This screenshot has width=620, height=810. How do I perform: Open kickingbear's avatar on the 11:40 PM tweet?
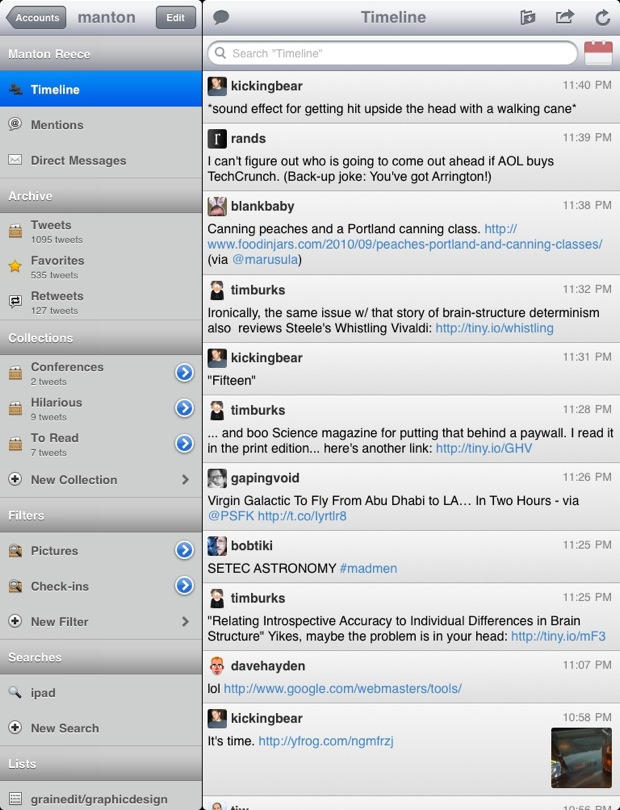pyautogui.click(x=217, y=86)
